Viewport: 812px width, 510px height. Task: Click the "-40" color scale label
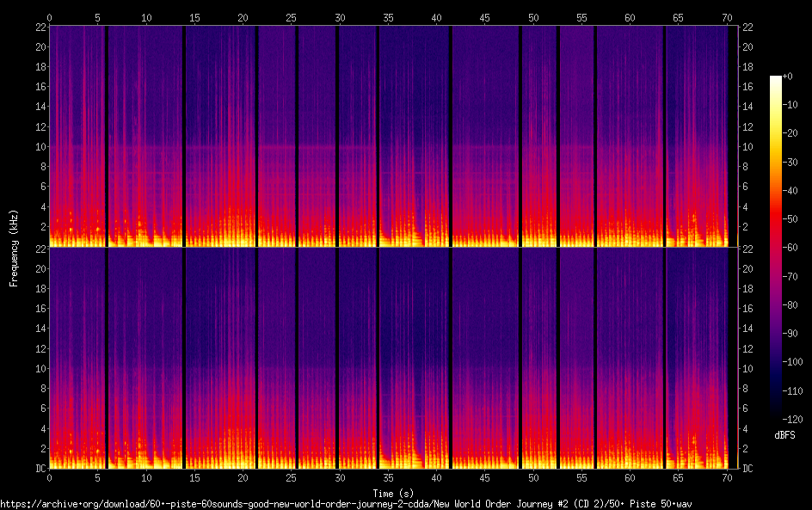pyautogui.click(x=790, y=191)
